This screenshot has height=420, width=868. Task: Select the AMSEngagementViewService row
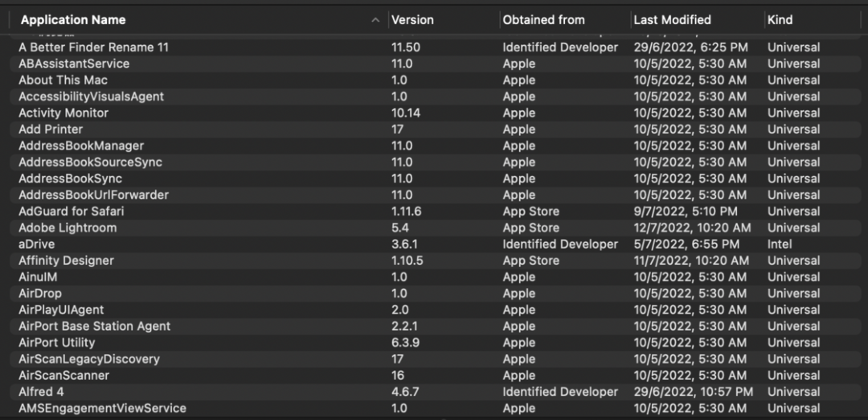point(102,408)
